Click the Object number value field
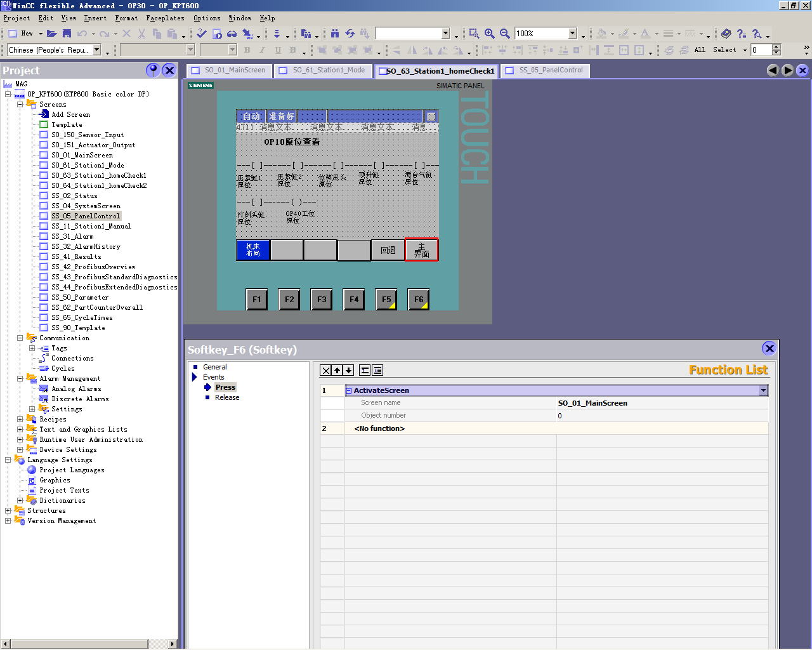The width and height of the screenshot is (812, 650). pyautogui.click(x=662, y=416)
